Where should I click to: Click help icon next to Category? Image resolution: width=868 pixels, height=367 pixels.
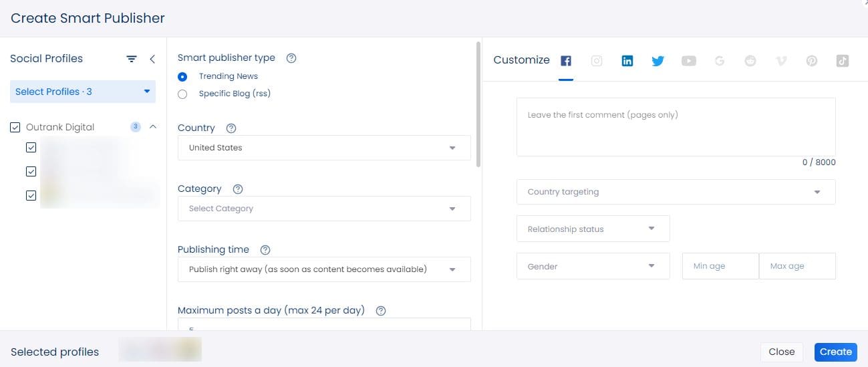pos(238,189)
